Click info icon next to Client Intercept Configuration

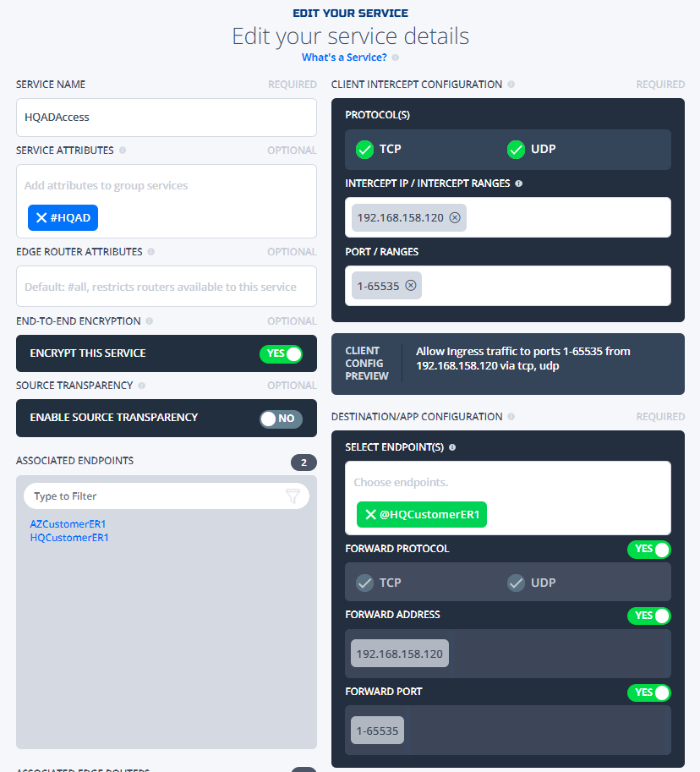[x=511, y=85]
